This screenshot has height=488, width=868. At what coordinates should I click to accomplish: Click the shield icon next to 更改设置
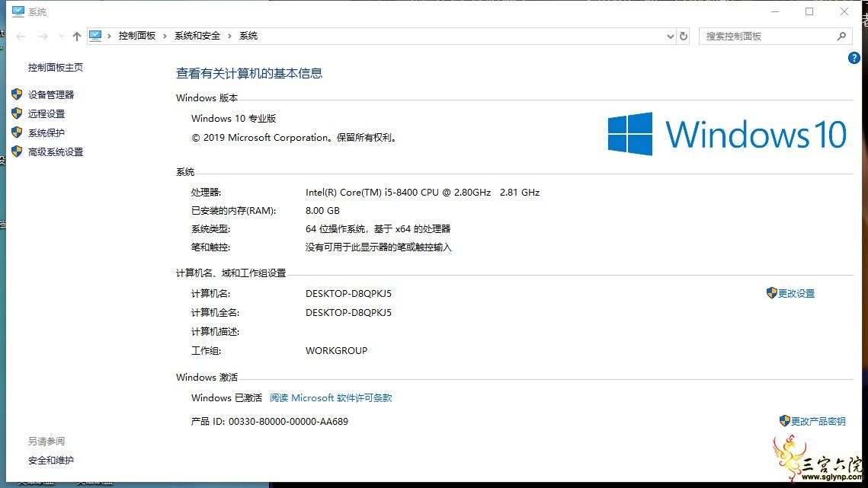point(772,293)
